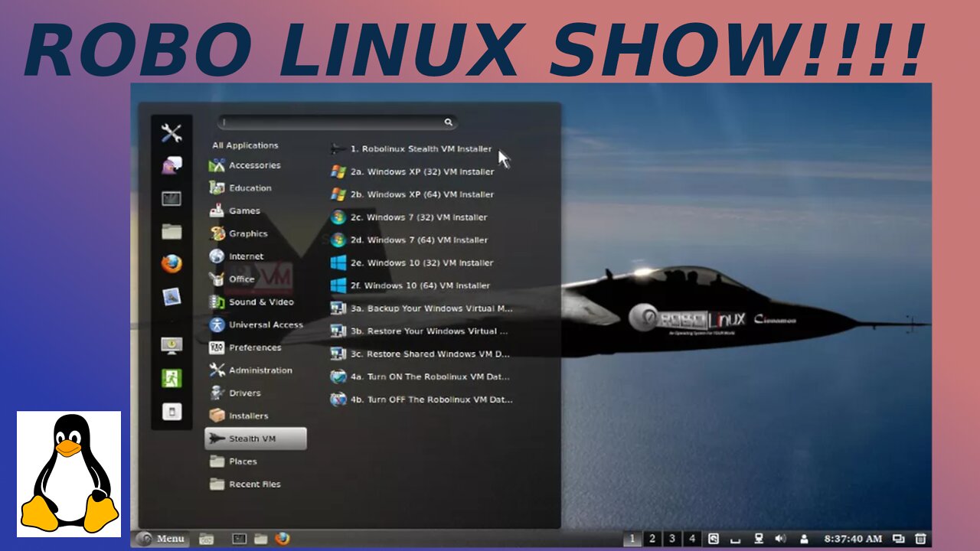The height and width of the screenshot is (551, 980).
Task: Open terminal from the bottom panel
Action: [x=239, y=539]
